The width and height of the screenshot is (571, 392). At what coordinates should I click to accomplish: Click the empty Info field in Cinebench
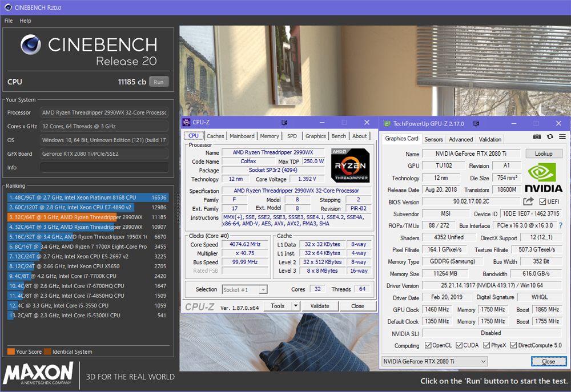[x=103, y=168]
